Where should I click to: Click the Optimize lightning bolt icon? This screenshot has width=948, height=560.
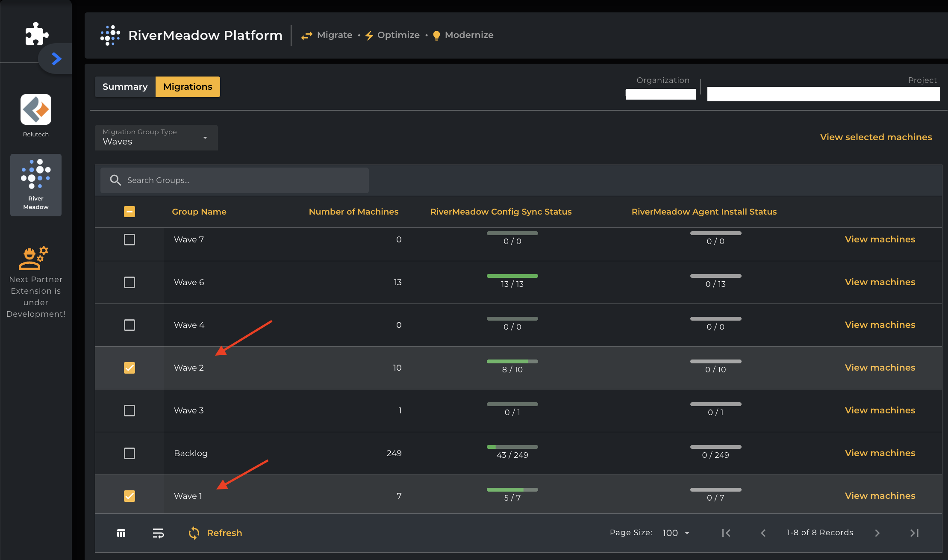click(369, 35)
